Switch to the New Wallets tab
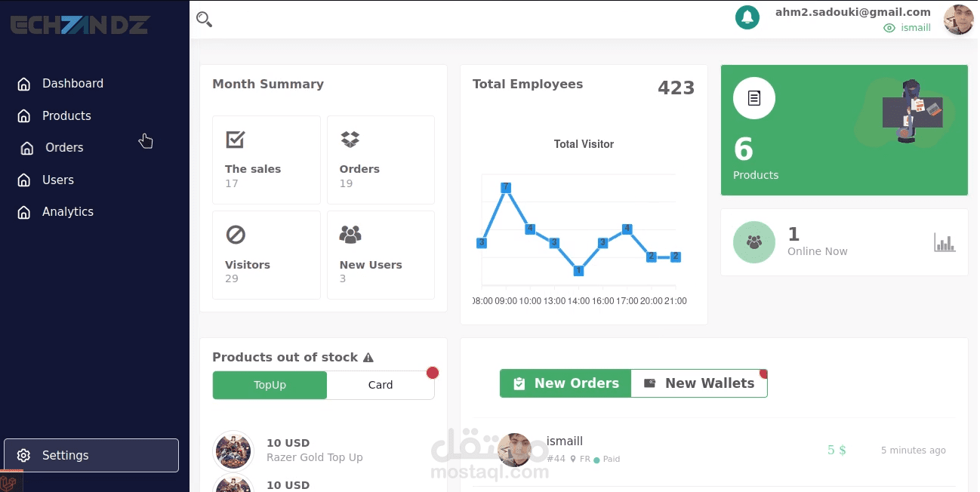980x492 pixels. [698, 383]
